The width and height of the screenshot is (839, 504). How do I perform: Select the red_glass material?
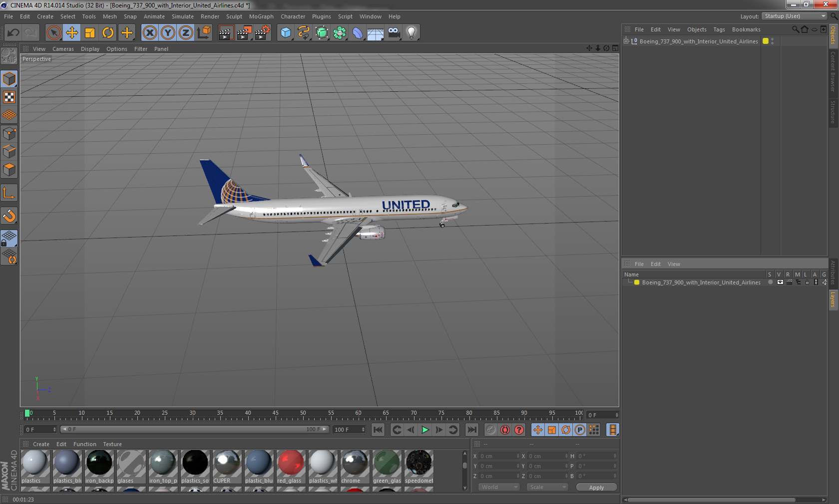click(x=291, y=467)
